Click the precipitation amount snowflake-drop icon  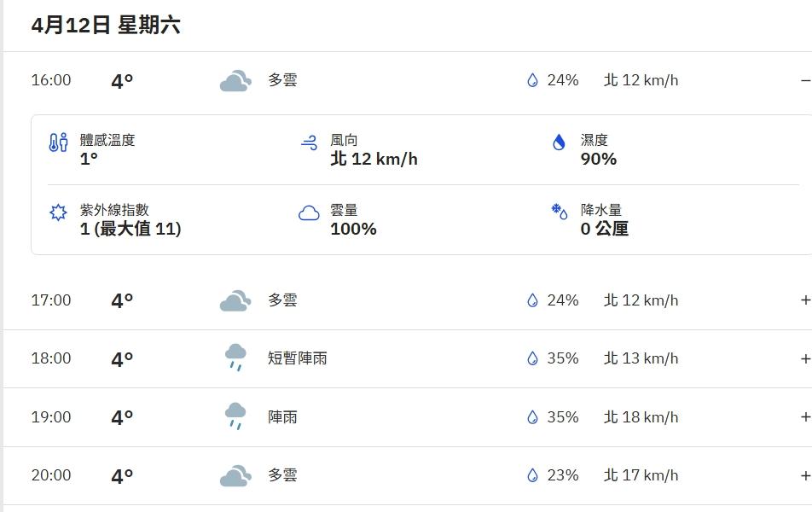tap(560, 212)
